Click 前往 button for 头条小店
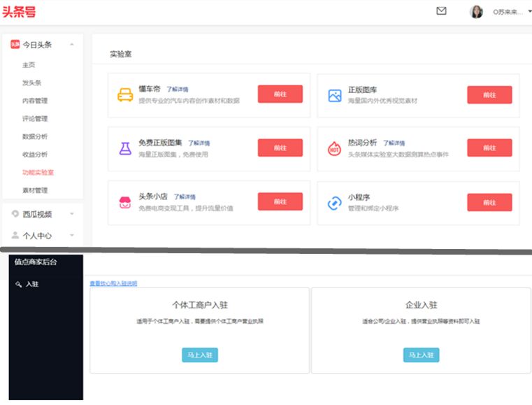532x405 pixels. [x=280, y=201]
